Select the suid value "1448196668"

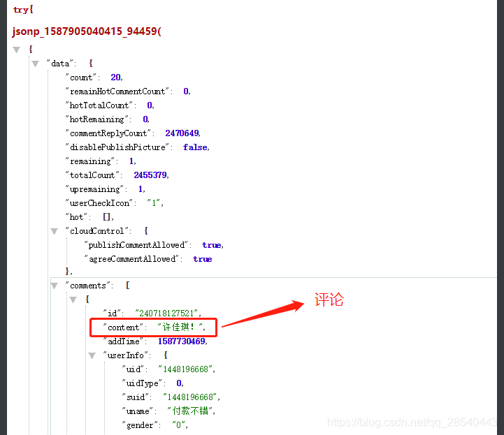189,397
